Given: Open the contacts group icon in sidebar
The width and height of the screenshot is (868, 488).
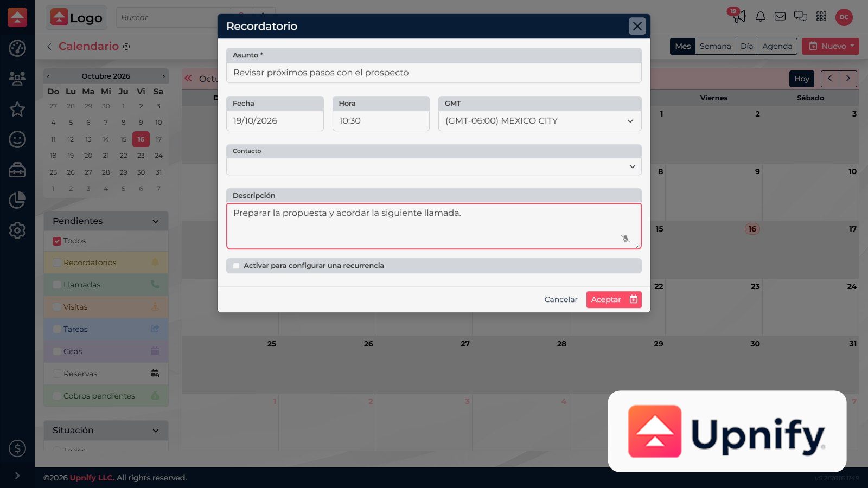Looking at the screenshot, I should point(17,79).
